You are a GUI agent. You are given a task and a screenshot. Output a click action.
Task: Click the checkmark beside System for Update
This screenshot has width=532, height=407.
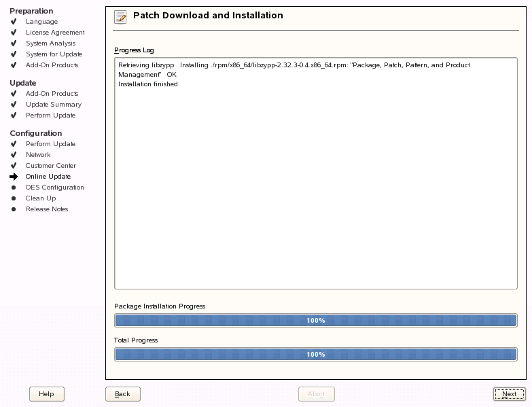click(14, 54)
